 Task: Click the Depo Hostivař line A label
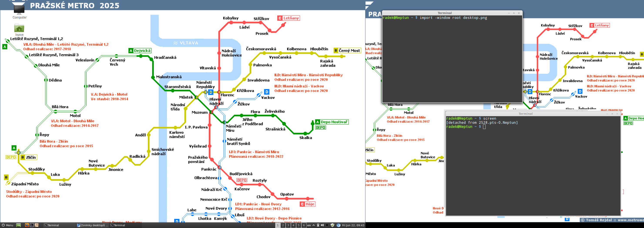[x=332, y=122]
